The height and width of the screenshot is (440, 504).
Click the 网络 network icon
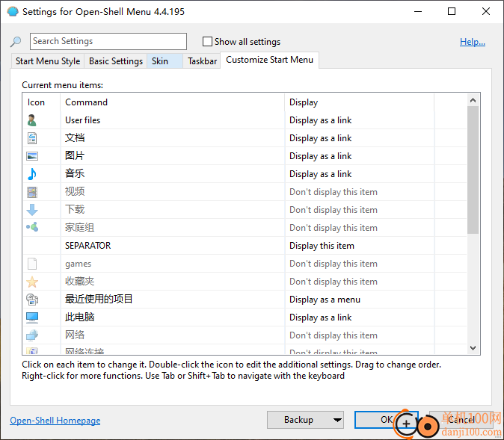(32, 335)
